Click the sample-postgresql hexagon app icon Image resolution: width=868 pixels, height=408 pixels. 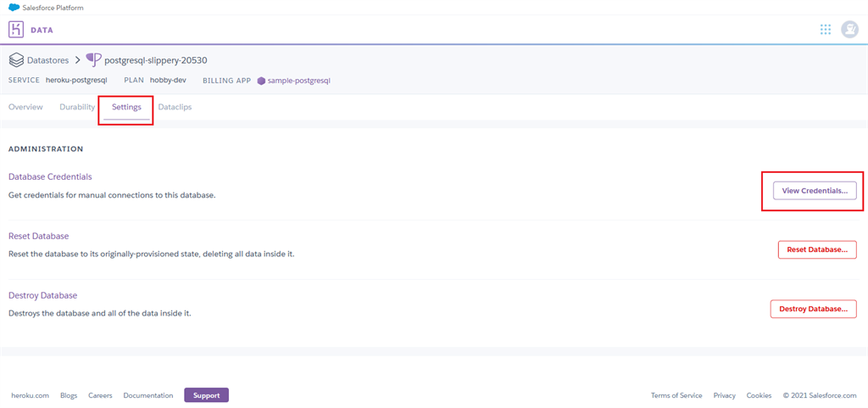pyautogui.click(x=261, y=81)
